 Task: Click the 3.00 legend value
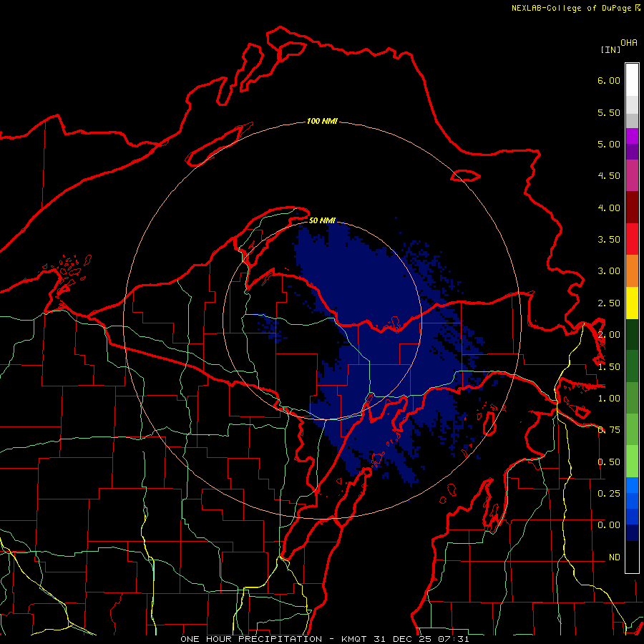tap(609, 271)
